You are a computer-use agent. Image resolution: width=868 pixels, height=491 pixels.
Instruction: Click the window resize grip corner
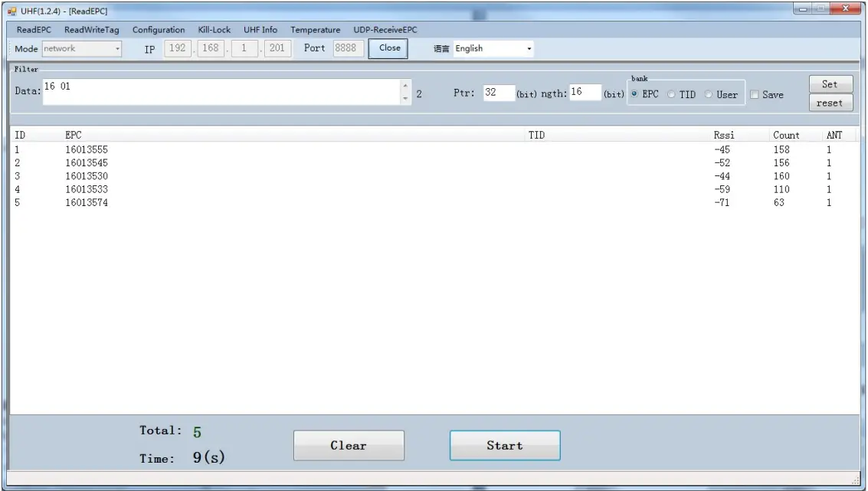click(x=855, y=480)
